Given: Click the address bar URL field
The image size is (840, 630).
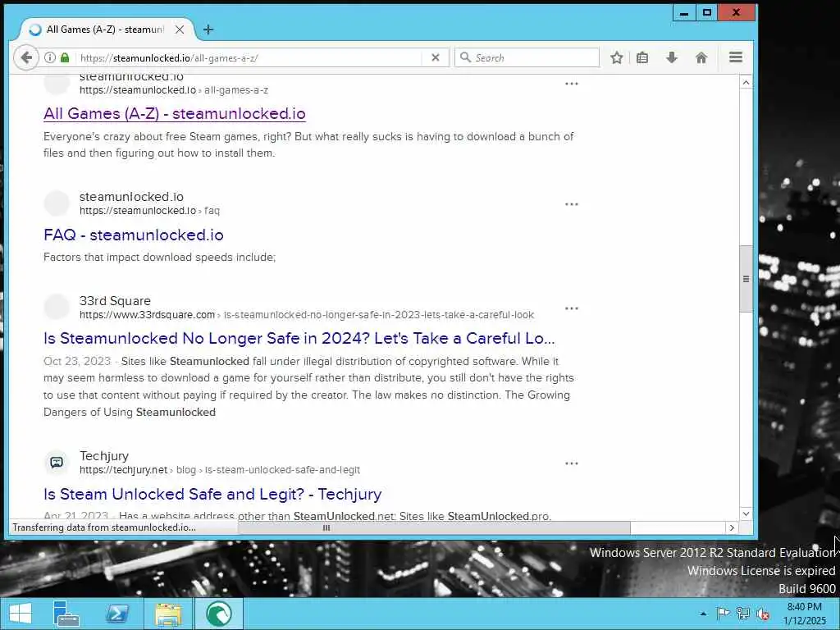Looking at the screenshot, I should click(x=249, y=58).
